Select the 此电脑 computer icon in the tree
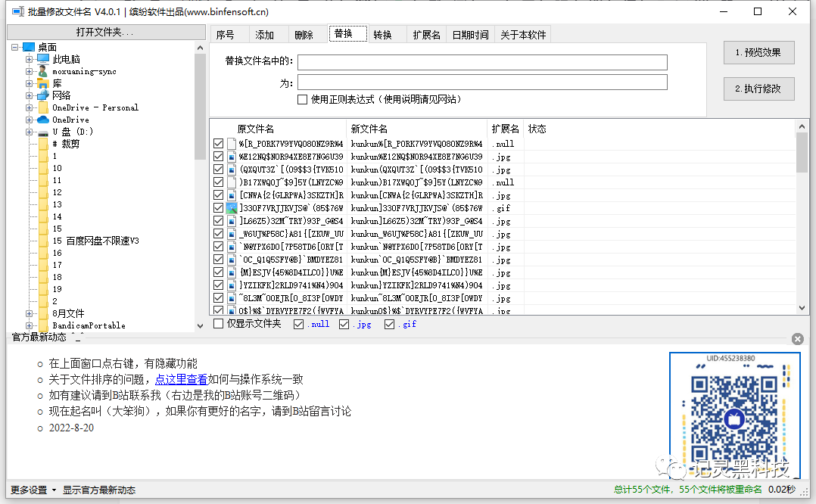The height and width of the screenshot is (504, 816). click(x=44, y=60)
